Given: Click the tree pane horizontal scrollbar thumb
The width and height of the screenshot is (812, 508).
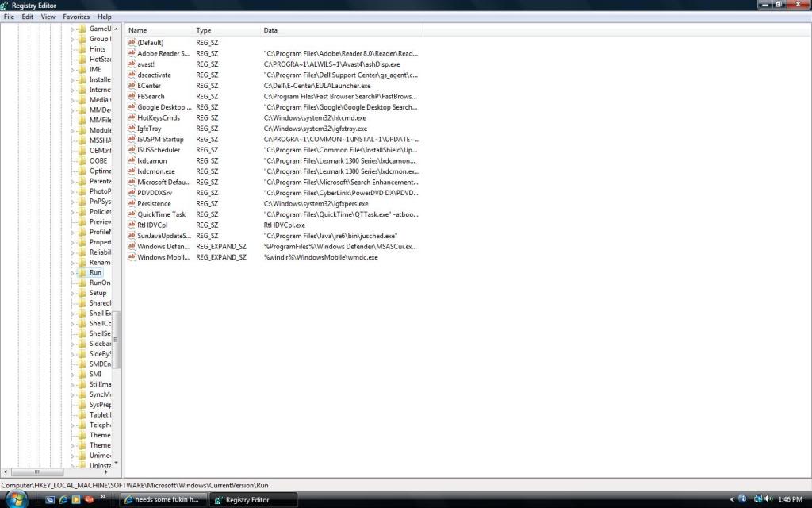Looking at the screenshot, I should [36, 471].
